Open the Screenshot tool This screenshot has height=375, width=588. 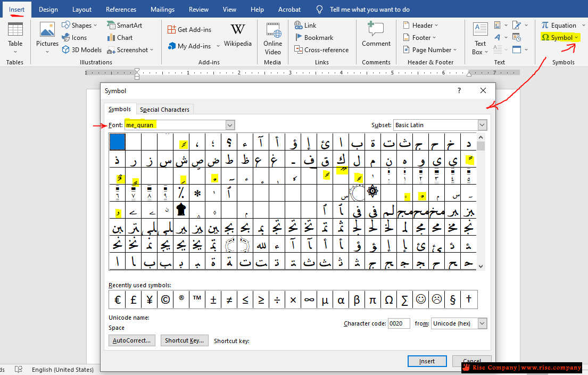pyautogui.click(x=130, y=49)
